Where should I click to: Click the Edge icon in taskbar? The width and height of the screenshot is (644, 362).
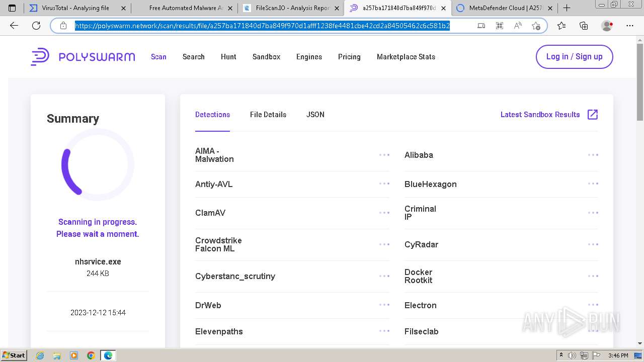pyautogui.click(x=108, y=355)
